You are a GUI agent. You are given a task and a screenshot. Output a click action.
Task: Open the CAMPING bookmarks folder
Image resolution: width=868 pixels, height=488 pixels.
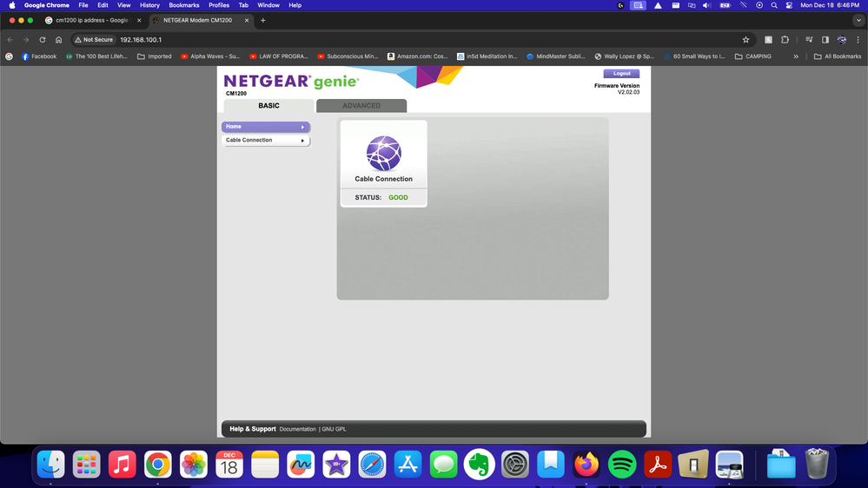tap(752, 56)
